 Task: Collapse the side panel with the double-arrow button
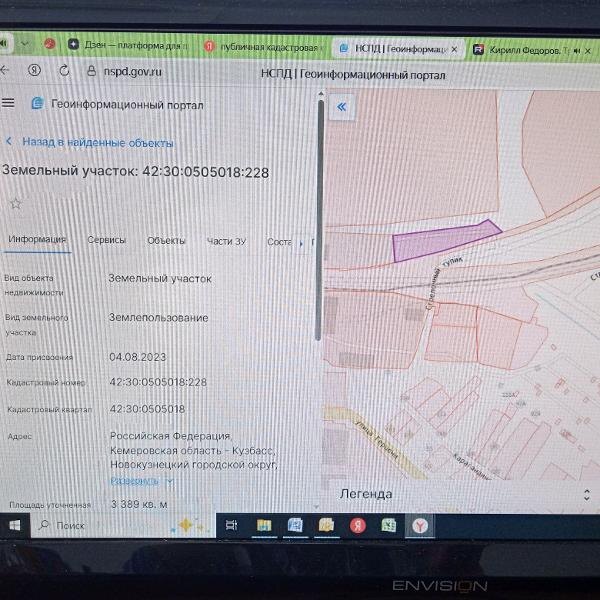[x=341, y=107]
